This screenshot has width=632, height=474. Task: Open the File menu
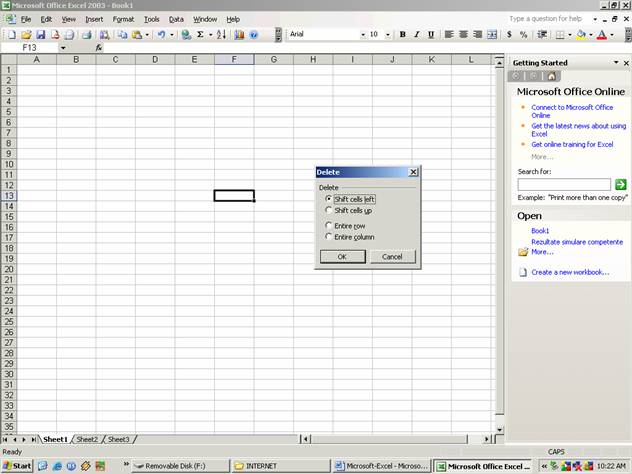[x=26, y=19]
